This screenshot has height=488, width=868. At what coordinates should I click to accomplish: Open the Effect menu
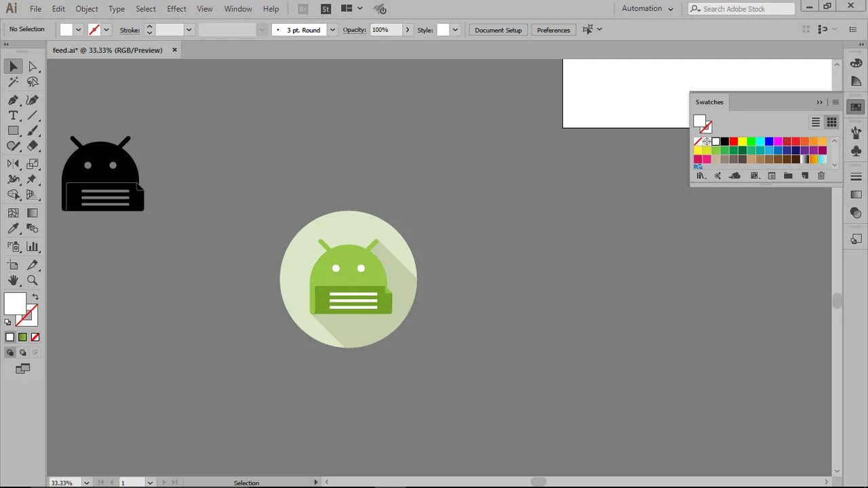point(176,9)
